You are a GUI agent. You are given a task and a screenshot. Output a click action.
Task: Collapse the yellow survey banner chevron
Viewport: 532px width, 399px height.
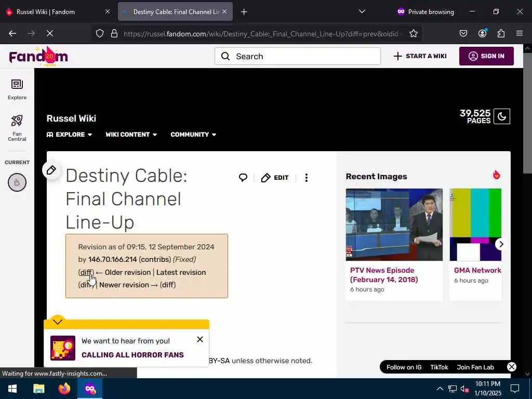[x=58, y=321]
